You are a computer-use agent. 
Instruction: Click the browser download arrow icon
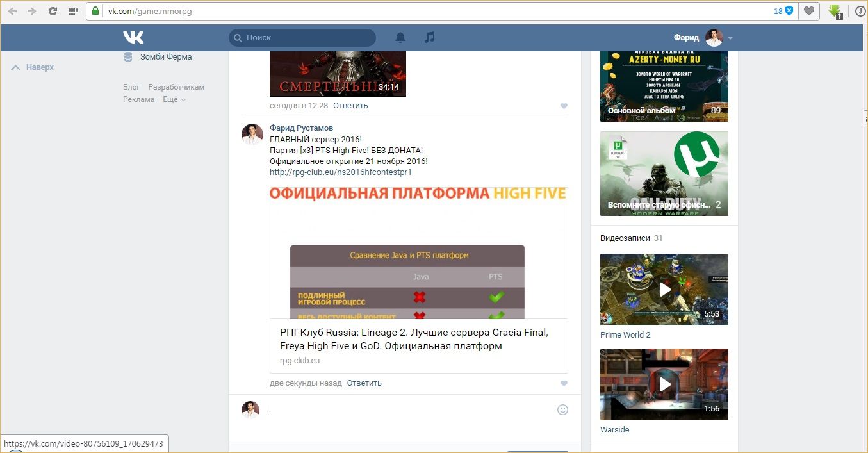[860, 11]
